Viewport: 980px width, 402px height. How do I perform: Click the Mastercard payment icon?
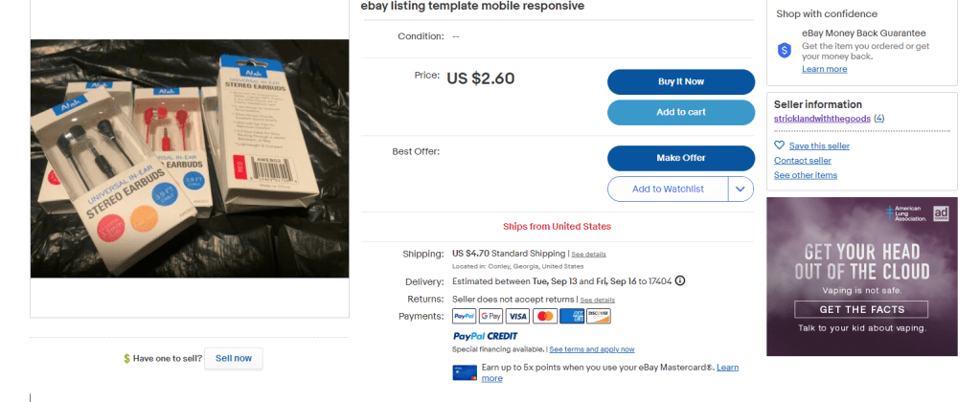click(x=545, y=316)
